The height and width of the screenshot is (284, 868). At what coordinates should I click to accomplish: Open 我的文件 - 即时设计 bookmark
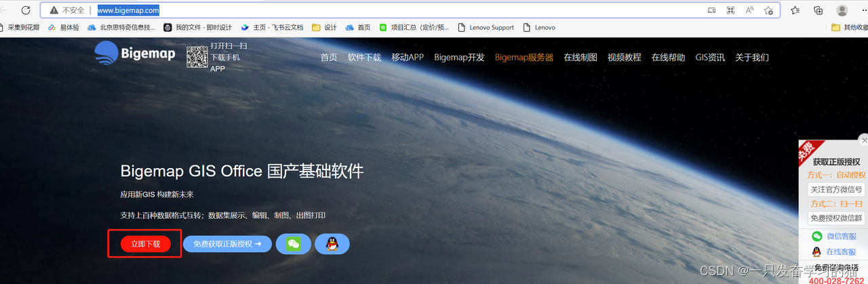click(198, 28)
